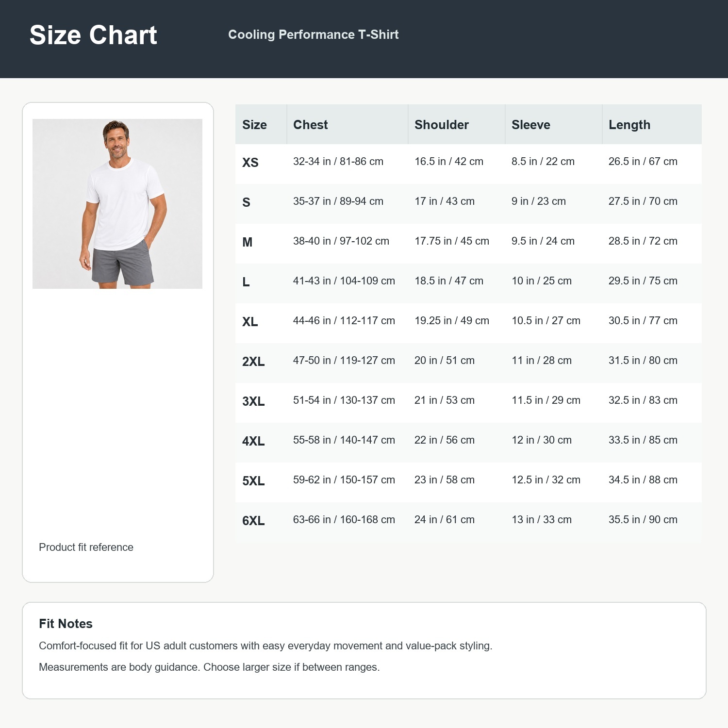
Task: Click sleeve value '9.5 in / 24 cm'
Action: pyautogui.click(x=543, y=241)
